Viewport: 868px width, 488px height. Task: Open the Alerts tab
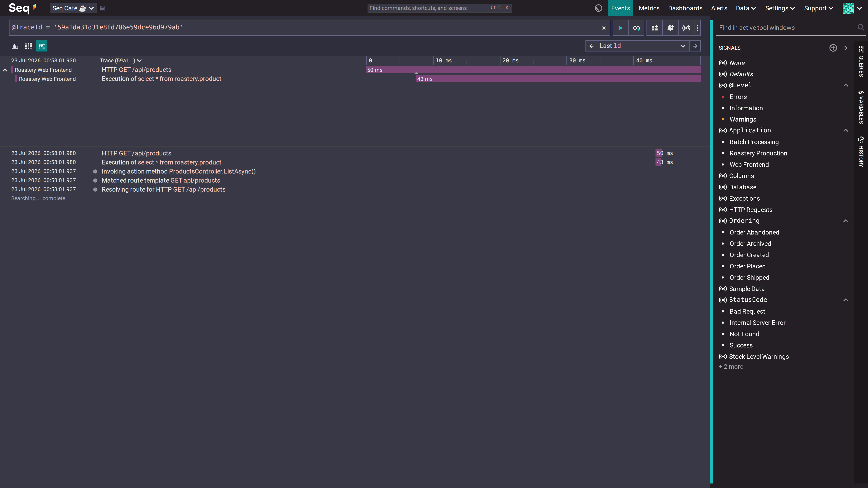point(719,8)
